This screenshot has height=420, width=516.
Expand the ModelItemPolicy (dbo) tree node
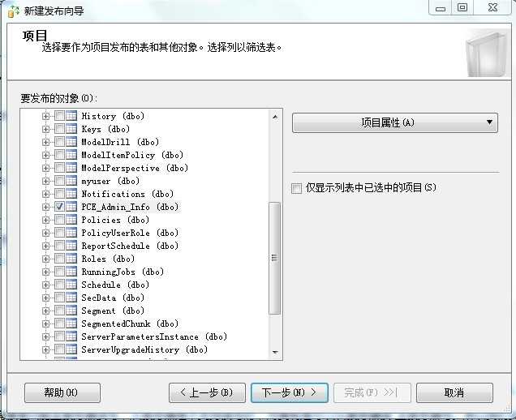pos(45,155)
